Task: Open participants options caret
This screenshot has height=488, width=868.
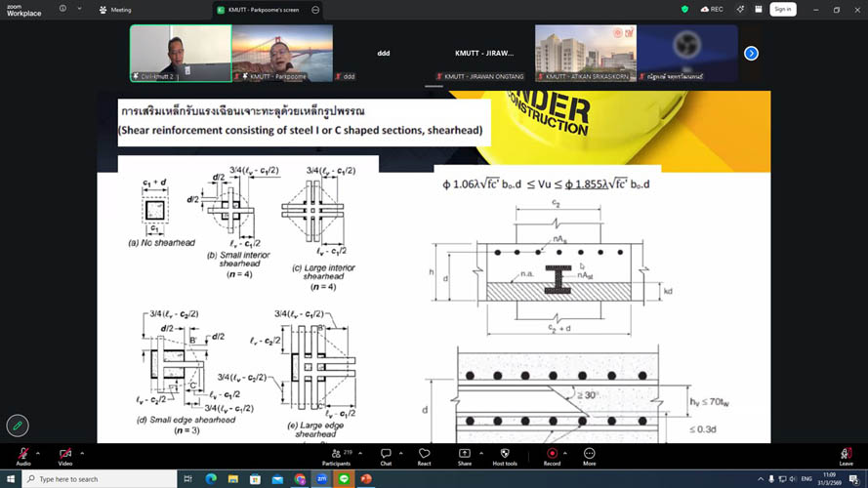Action: pyautogui.click(x=359, y=453)
